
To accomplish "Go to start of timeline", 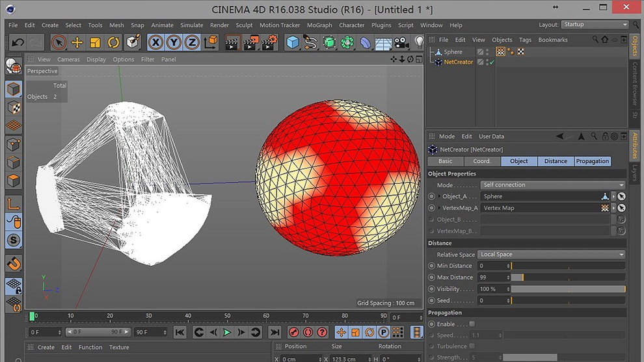I will 180,332.
